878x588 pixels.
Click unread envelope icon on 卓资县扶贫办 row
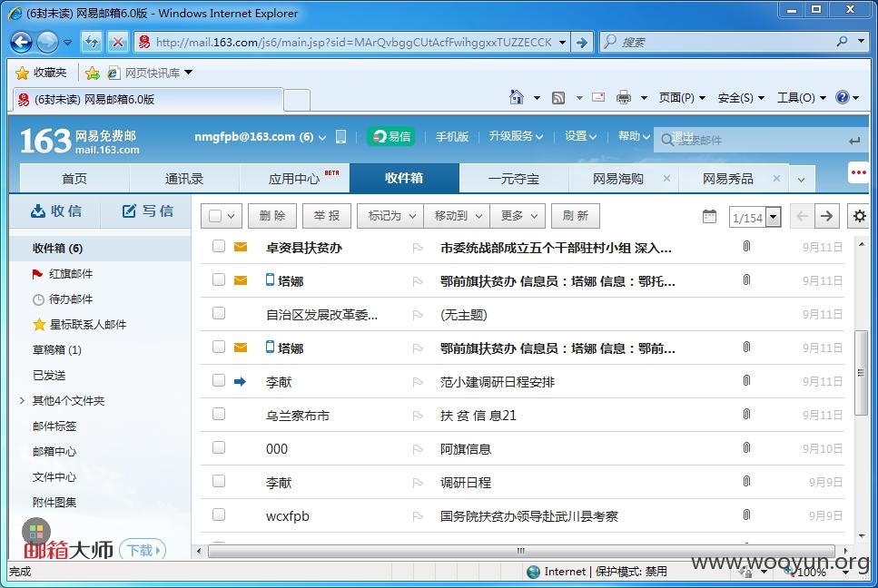tap(241, 247)
